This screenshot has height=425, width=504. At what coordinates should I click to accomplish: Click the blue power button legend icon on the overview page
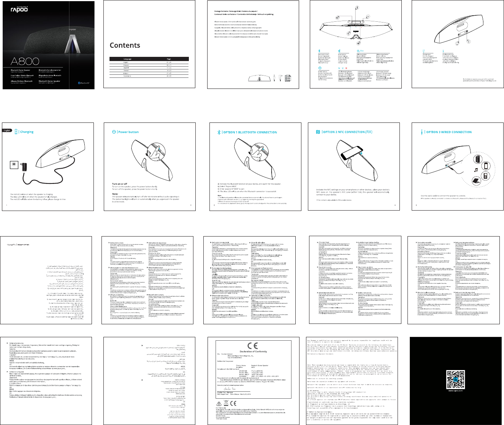[x=320, y=68]
